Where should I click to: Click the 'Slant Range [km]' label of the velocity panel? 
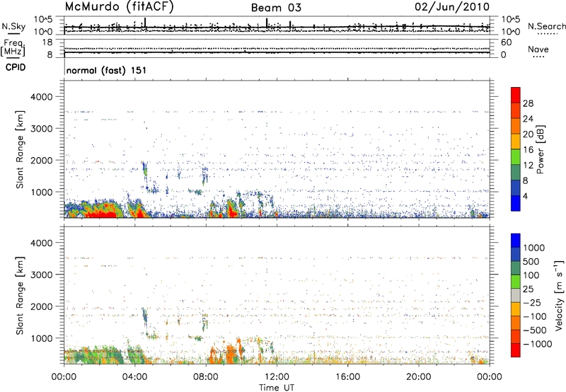click(x=20, y=296)
